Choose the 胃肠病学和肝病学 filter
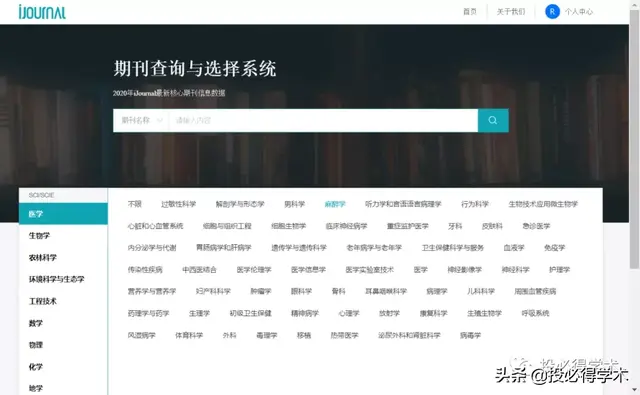The height and width of the screenshot is (395, 640). (224, 248)
